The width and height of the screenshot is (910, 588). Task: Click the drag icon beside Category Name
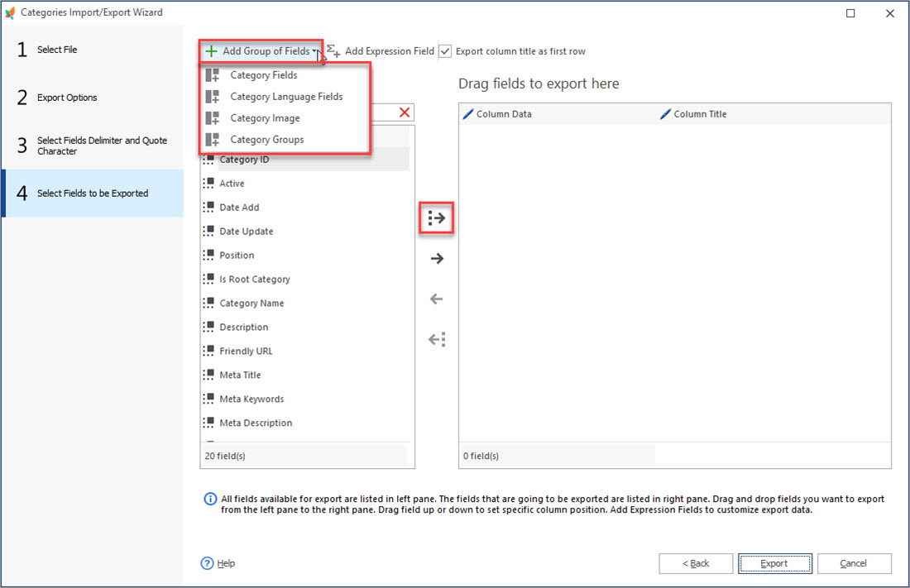(x=208, y=303)
